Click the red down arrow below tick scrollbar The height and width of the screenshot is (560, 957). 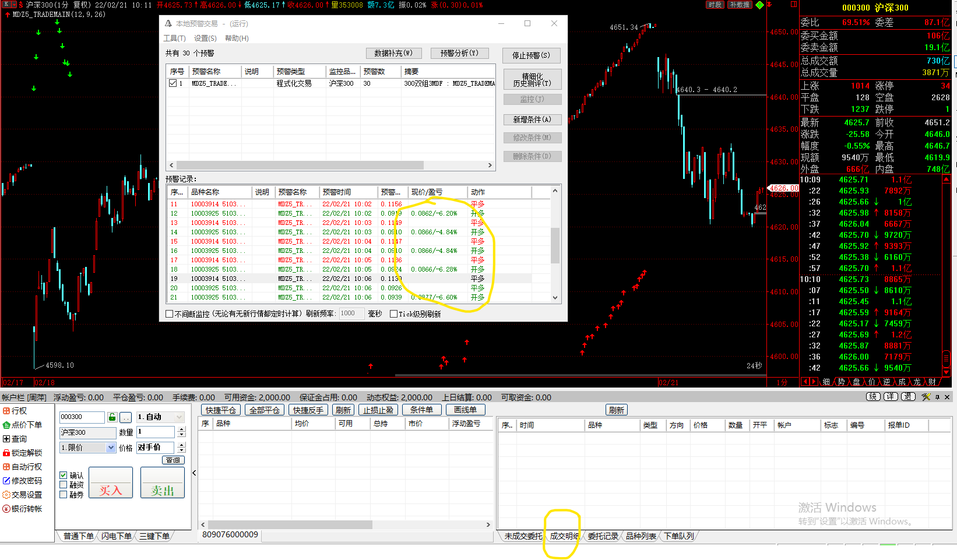(x=946, y=372)
